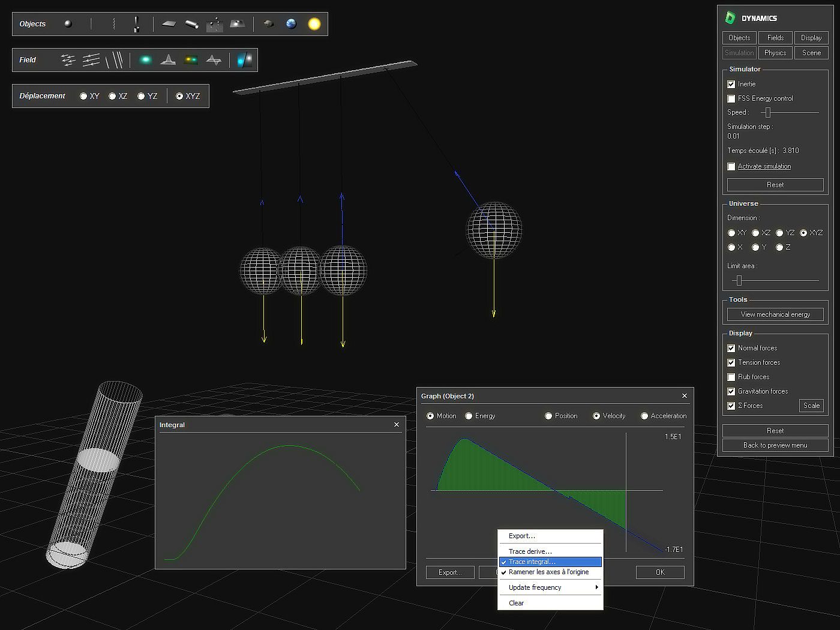The height and width of the screenshot is (630, 840).
Task: Select the asteroid rock object icon
Action: click(269, 24)
